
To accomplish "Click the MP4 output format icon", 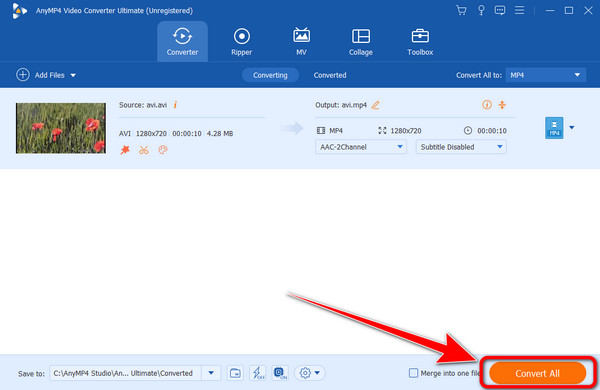I will [x=554, y=127].
